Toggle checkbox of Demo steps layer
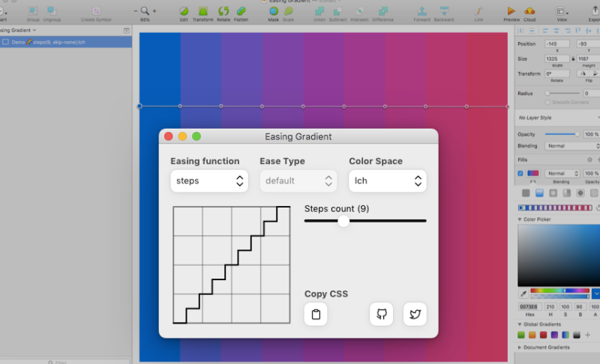Screen dimensions: 600x364 point(6,42)
